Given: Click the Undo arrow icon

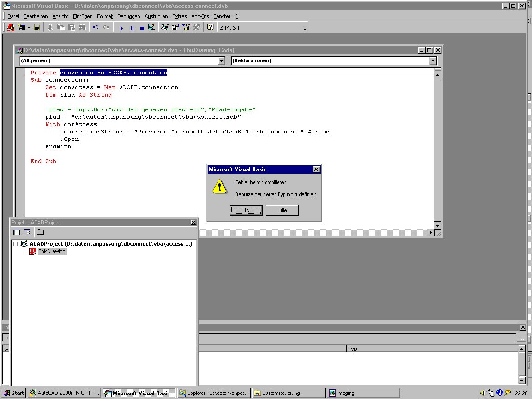Looking at the screenshot, I should tap(96, 28).
